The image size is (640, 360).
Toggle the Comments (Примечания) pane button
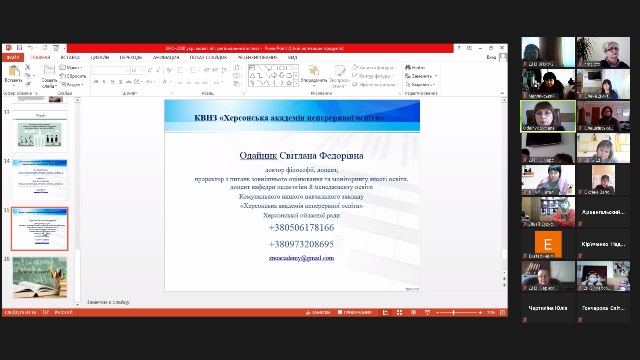coord(354,312)
